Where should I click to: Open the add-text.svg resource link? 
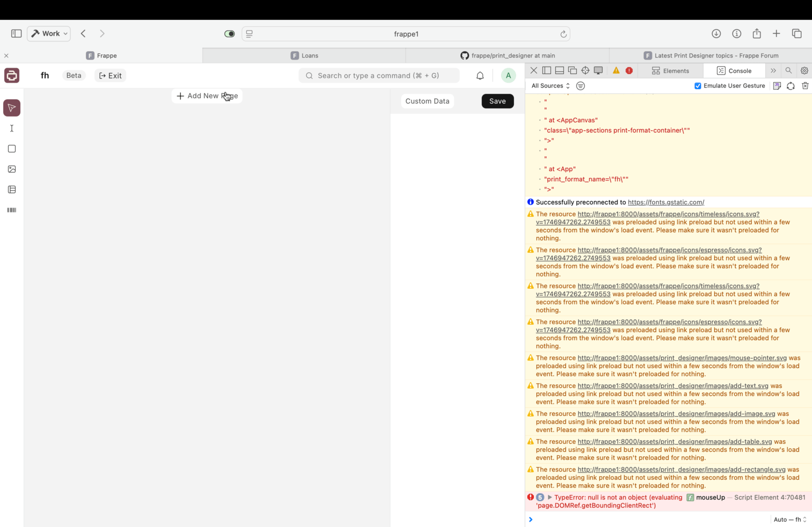tap(673, 386)
